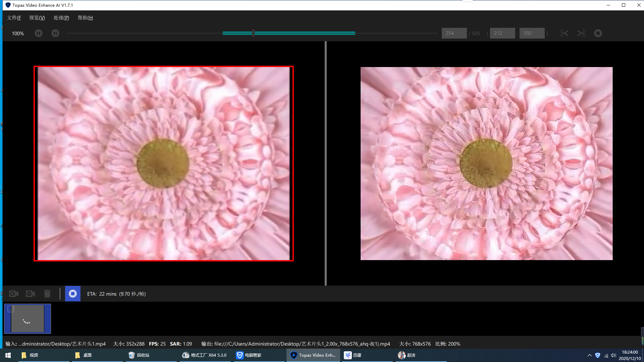
Task: Click 大小: 352x288 input size text
Action: [129, 344]
